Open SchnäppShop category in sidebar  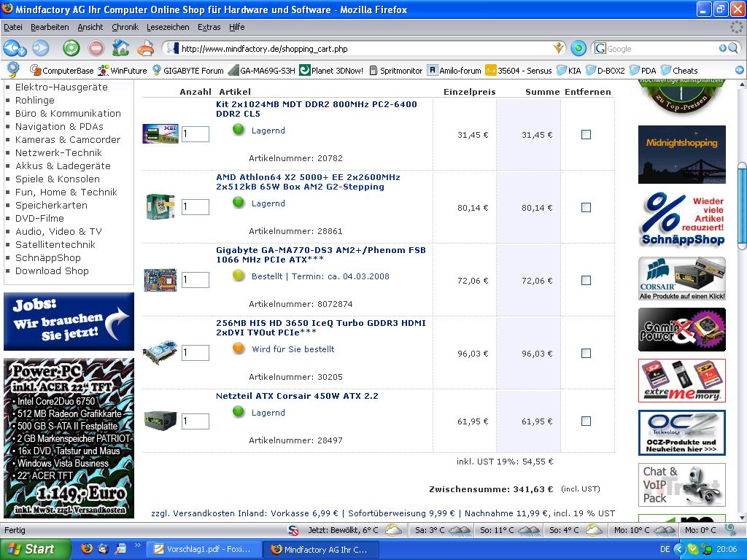(x=47, y=257)
